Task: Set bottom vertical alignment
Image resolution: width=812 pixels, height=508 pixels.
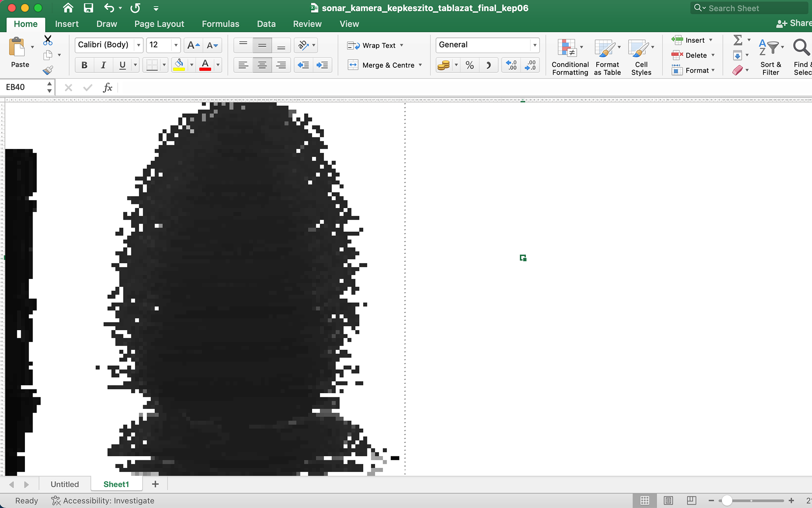Action: (x=281, y=45)
